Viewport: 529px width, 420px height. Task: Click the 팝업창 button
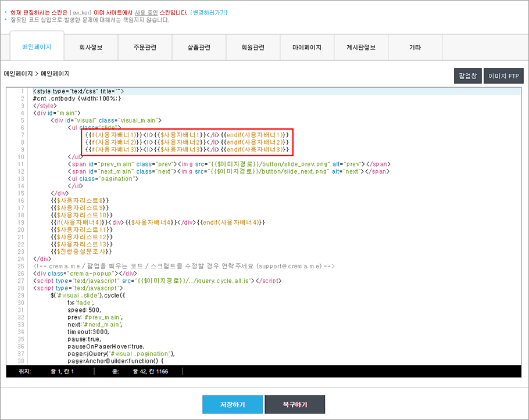pos(468,76)
